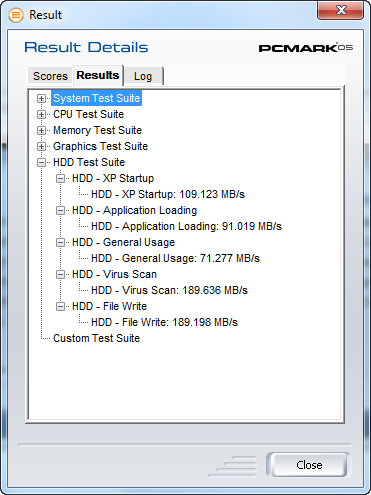Click the XP Startup 109.123 MB/s result
Screen dimensions: 371x495
pos(168,194)
